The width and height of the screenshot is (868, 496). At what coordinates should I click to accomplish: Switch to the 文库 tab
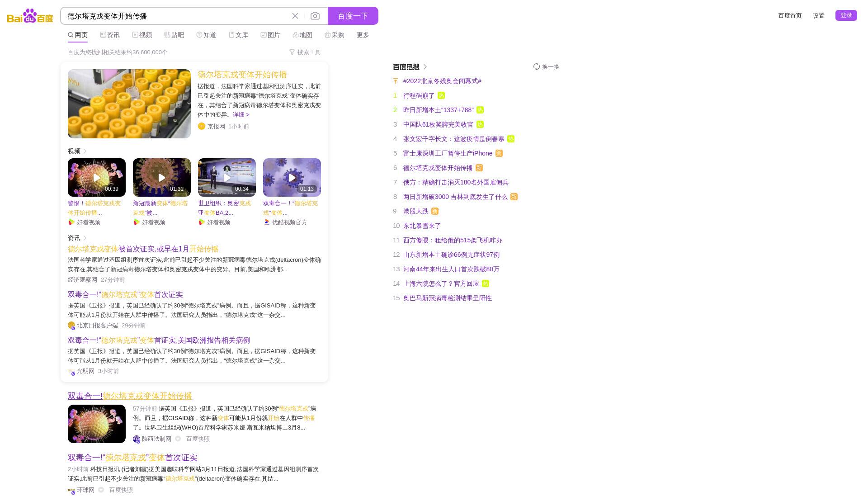238,35
